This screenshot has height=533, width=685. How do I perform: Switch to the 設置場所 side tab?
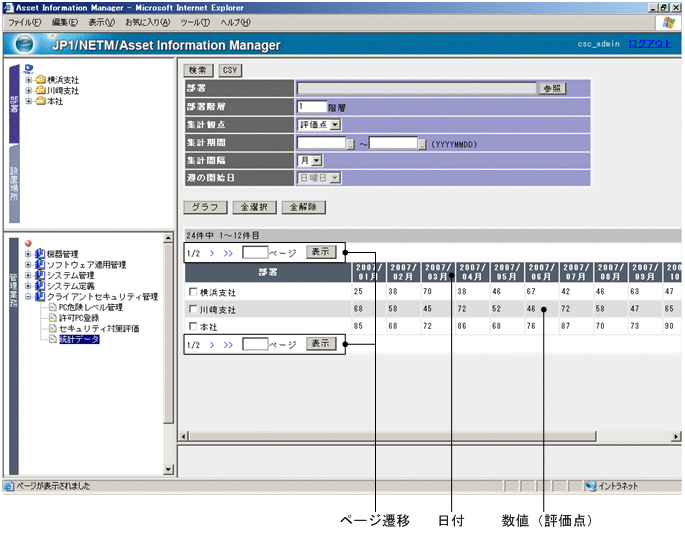[14, 183]
